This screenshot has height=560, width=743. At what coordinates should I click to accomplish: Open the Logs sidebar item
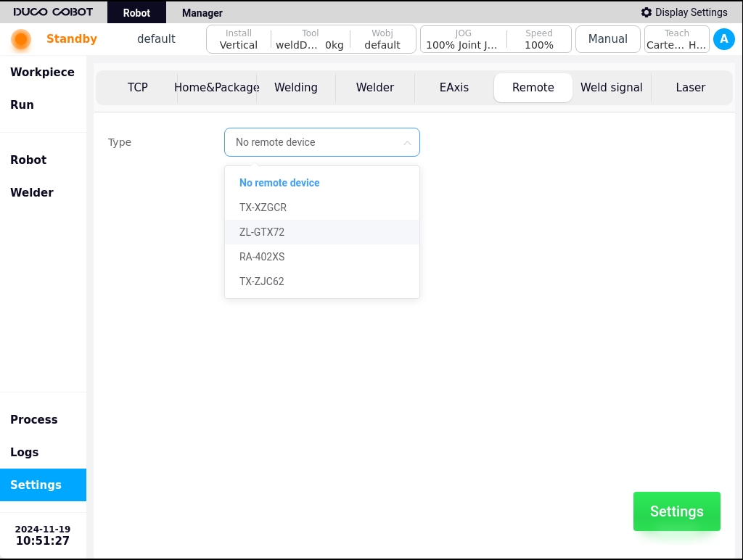24,452
